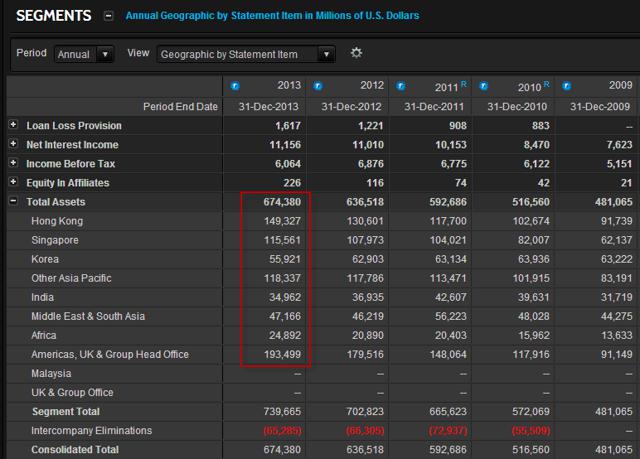Click the 2009 column year header
The height and width of the screenshot is (459, 640).
620,85
